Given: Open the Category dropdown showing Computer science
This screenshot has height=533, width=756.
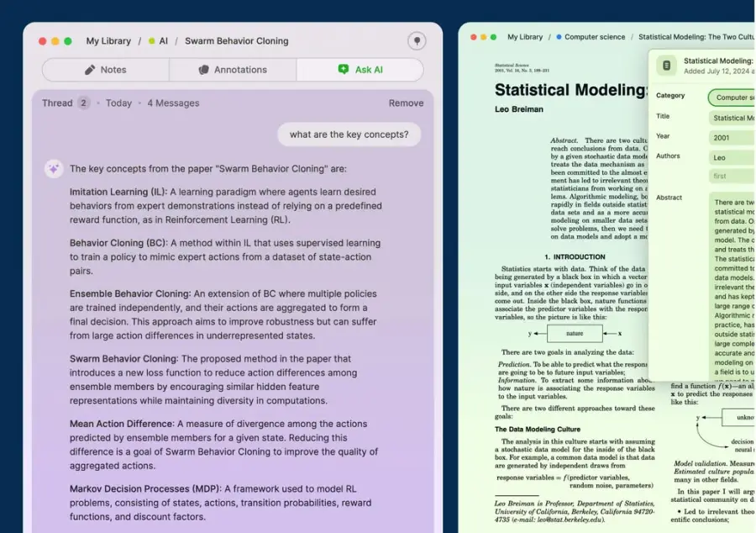Looking at the screenshot, I should pyautogui.click(x=732, y=98).
